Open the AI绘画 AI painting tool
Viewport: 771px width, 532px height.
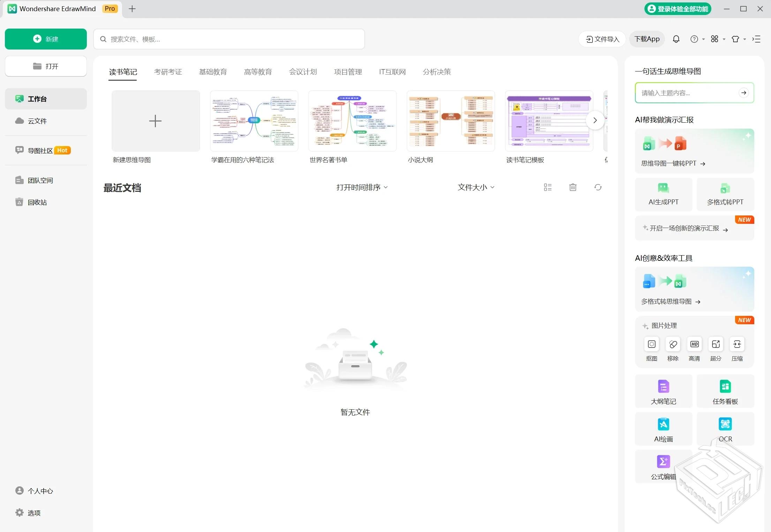(663, 429)
